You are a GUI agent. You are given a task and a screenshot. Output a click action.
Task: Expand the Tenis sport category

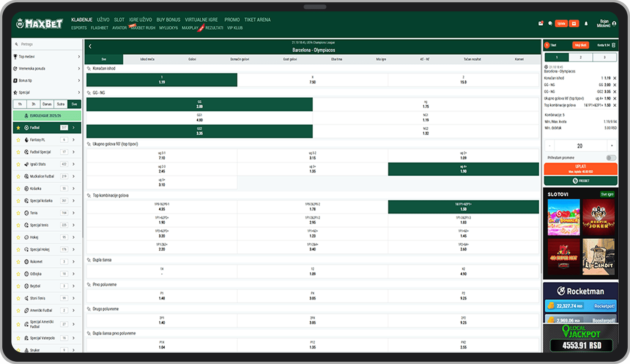pyautogui.click(x=73, y=213)
